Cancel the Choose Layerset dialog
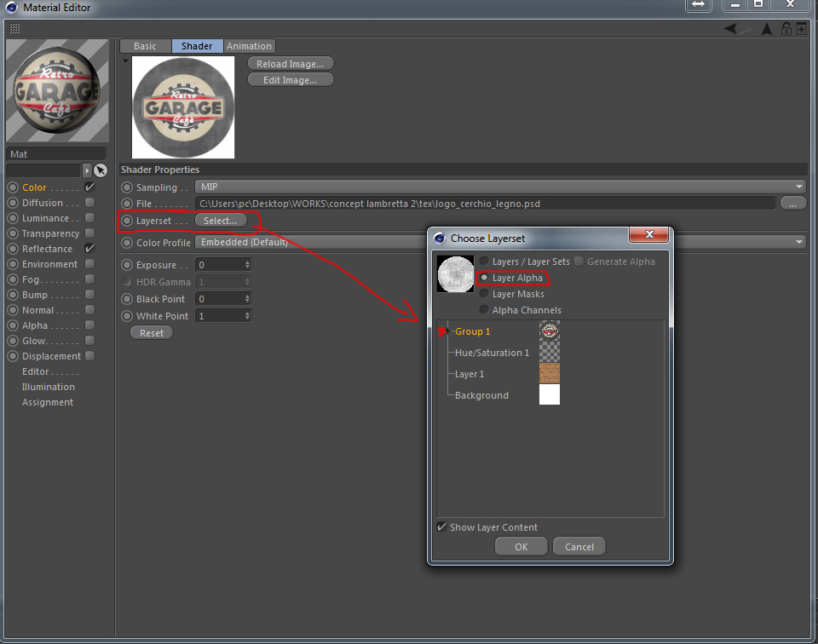 tap(579, 547)
